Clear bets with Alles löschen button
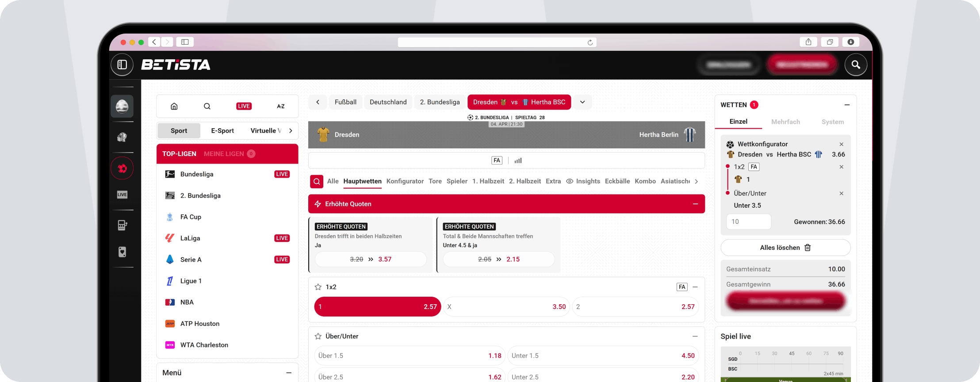The width and height of the screenshot is (980, 382). 785,248
